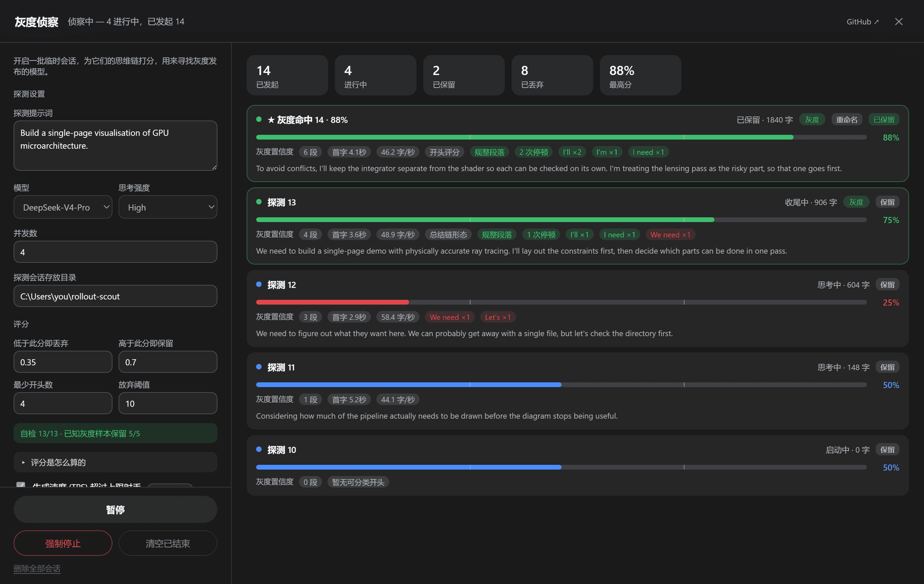
Task: Click the Let's ×1 chip on 探测 12
Action: click(498, 317)
